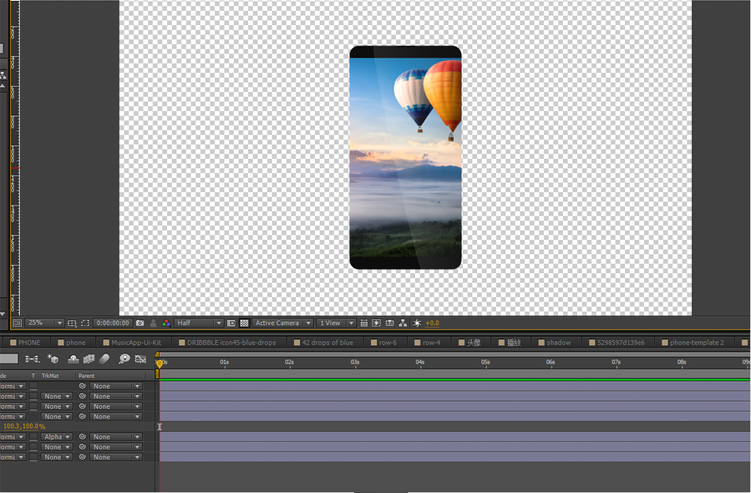Open the 25% magnification dropdown
751x493 pixels.
pyautogui.click(x=44, y=323)
